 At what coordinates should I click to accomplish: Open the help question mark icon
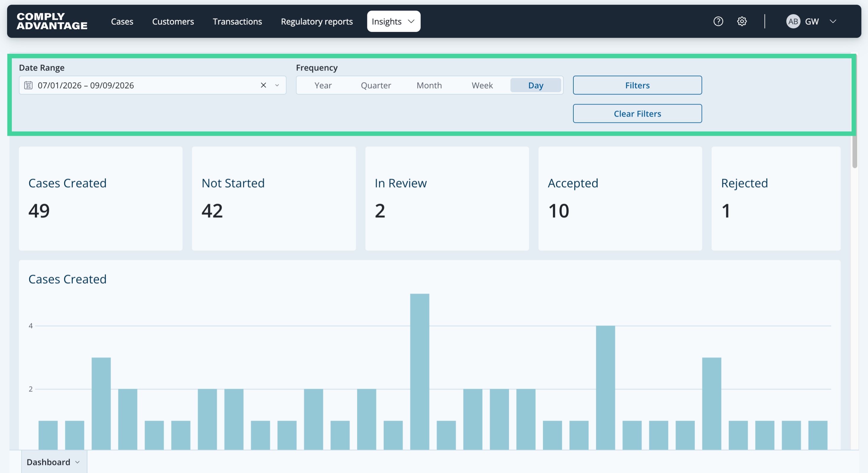(x=718, y=22)
